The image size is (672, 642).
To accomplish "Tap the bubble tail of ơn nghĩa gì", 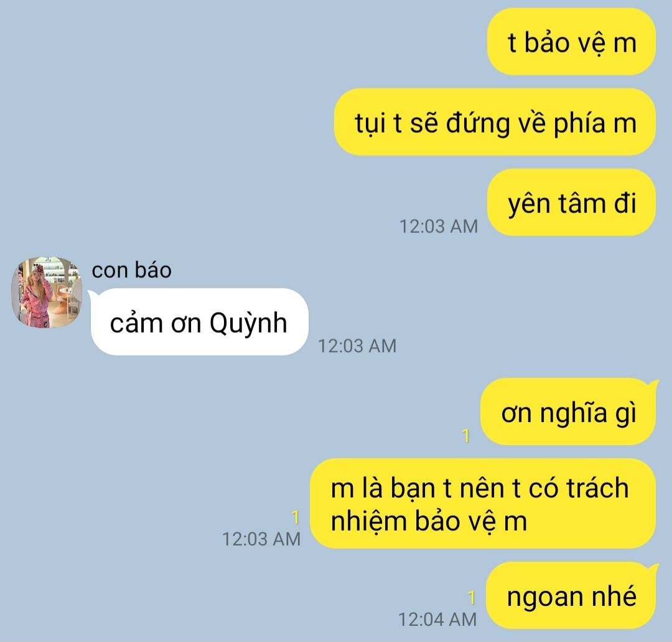I will (653, 384).
